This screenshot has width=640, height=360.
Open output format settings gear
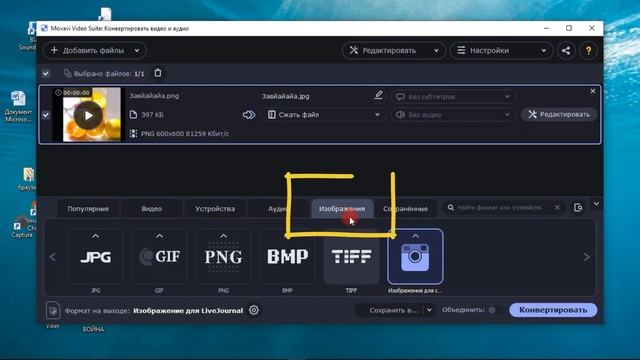pos(254,310)
